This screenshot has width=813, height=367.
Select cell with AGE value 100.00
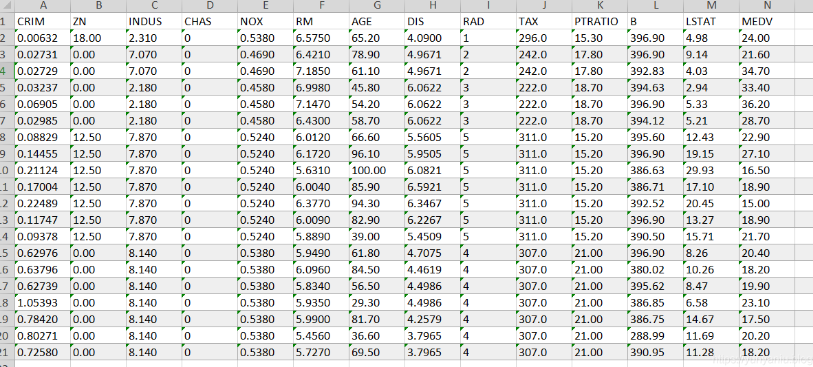(x=377, y=171)
